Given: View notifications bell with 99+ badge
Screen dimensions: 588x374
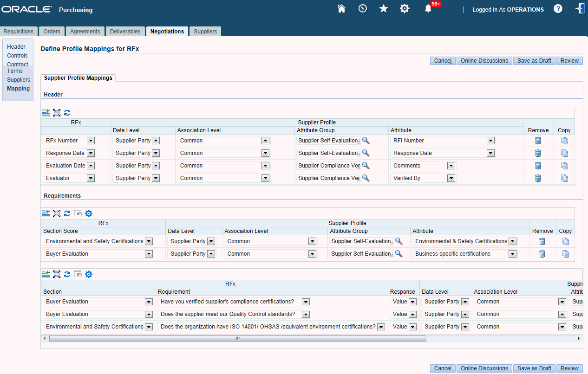Looking at the screenshot, I should point(428,9).
